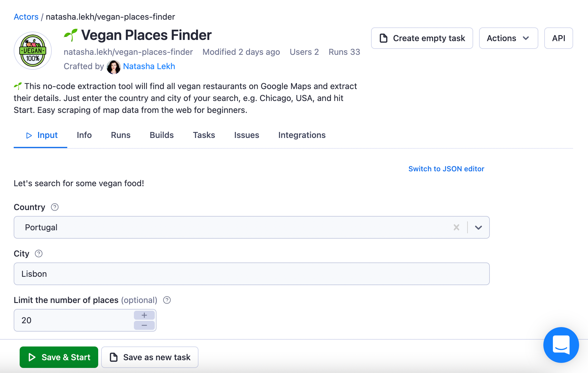Open the City field help icon

pos(38,254)
